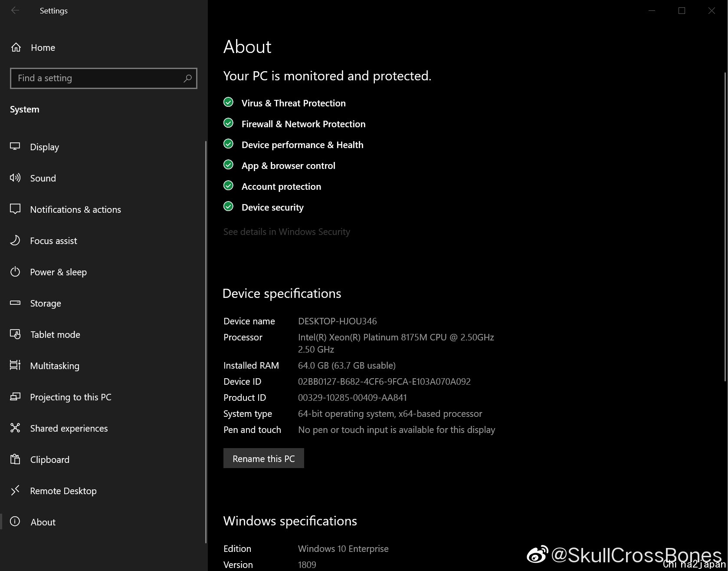Click the green check beside Virus & Threat Protection
The image size is (728, 571).
[228, 102]
